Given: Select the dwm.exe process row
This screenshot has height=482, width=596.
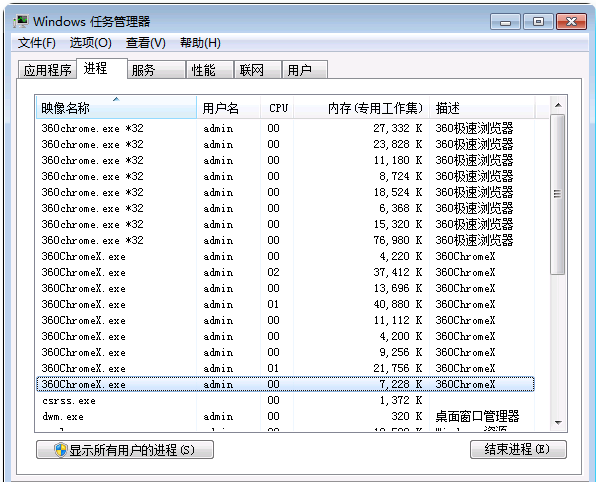Looking at the screenshot, I should coord(285,417).
